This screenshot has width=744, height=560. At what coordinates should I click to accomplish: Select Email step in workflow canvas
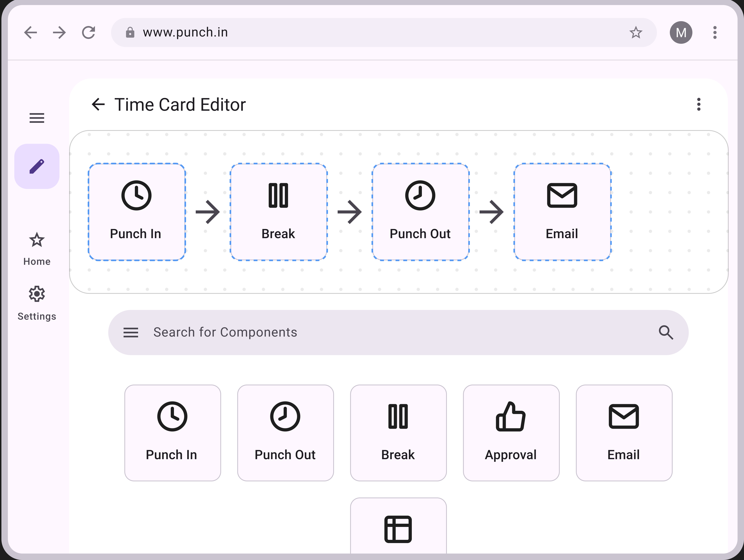coord(562,212)
